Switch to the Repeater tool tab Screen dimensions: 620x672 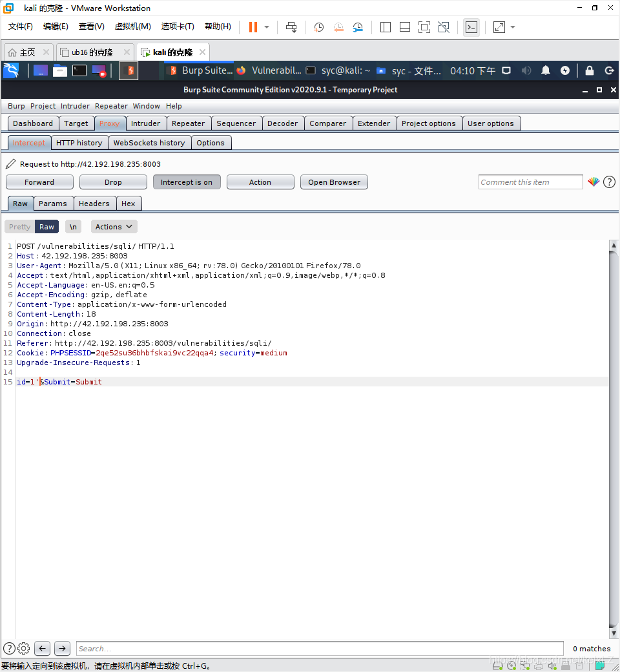[x=188, y=123]
